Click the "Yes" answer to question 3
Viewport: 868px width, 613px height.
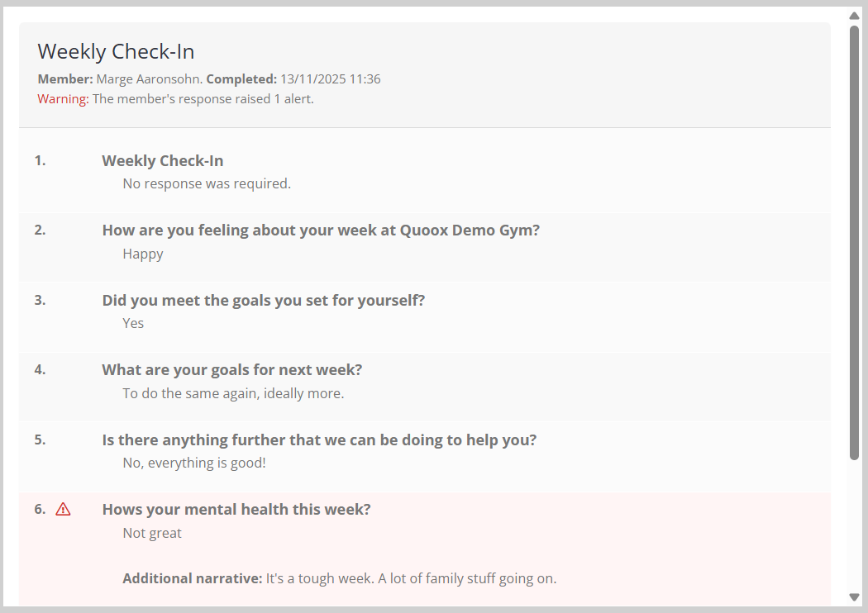click(x=133, y=323)
